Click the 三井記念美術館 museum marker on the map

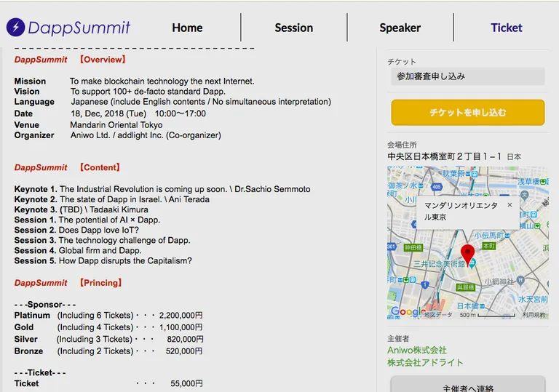(472, 264)
